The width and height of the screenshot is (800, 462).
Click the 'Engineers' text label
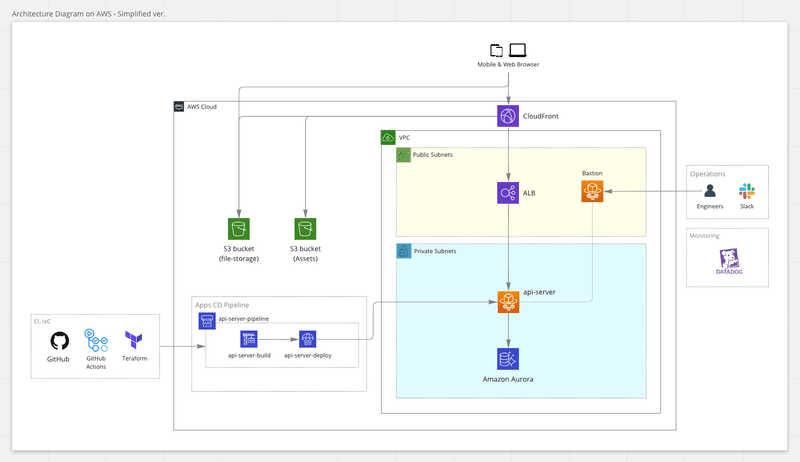point(710,207)
